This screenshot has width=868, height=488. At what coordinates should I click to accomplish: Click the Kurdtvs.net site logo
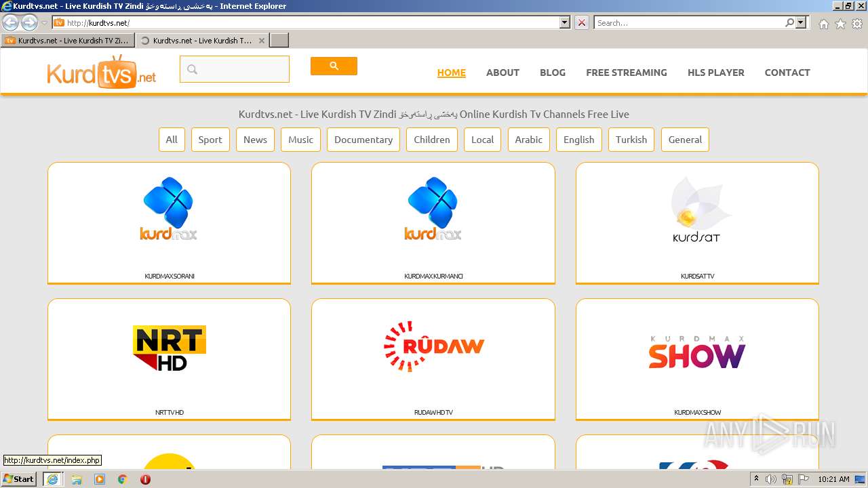102,72
